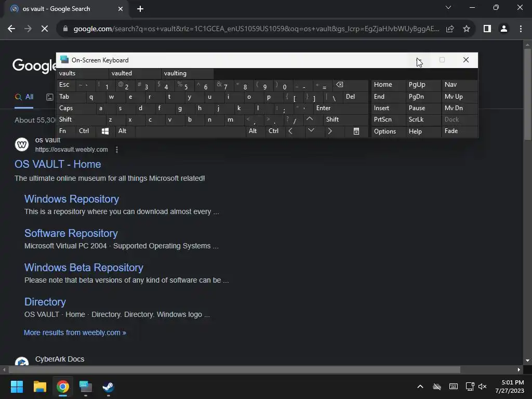
Task: Select the 'vaults' text suggestion
Action: click(x=83, y=73)
